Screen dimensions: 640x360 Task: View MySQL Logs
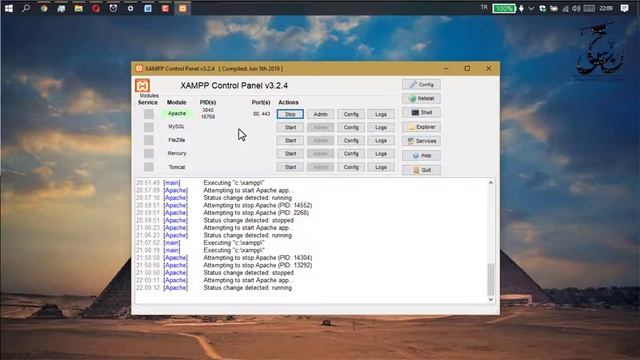(381, 127)
